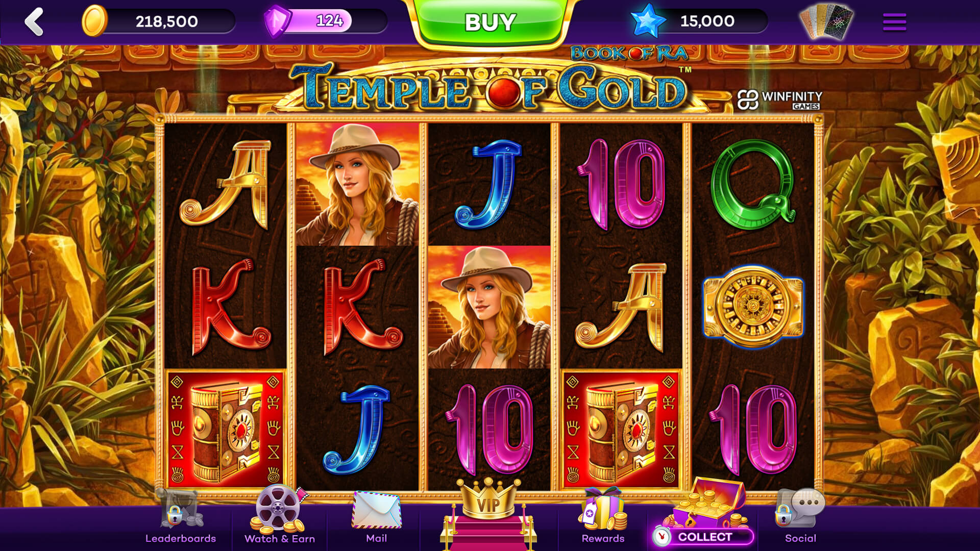Click the green BUY button
The height and width of the screenshot is (551, 980).
[490, 22]
